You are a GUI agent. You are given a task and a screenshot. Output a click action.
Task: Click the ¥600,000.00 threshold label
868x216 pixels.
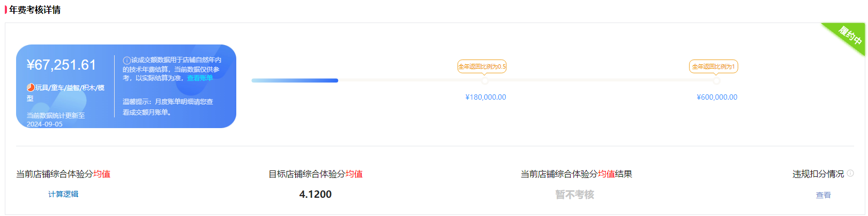[717, 97]
